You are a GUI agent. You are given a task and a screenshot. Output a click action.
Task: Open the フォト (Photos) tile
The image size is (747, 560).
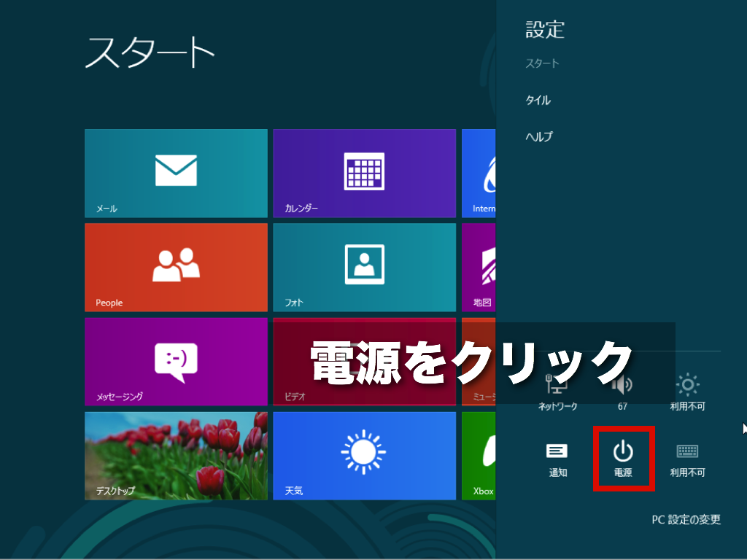(365, 267)
